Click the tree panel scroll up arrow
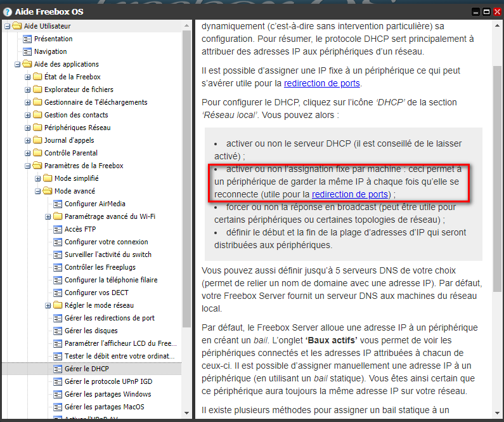Viewport: 504px width, 422px height. tap(186, 25)
